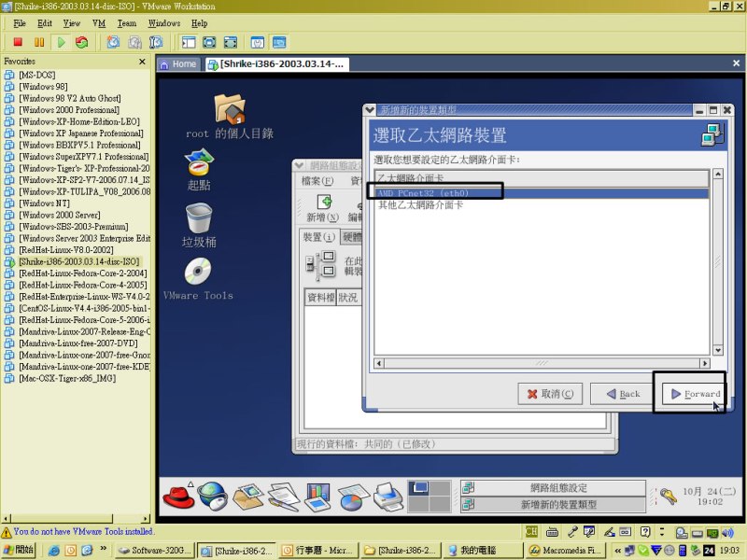Click the horizontal scroll right arrow in list

pos(705,363)
